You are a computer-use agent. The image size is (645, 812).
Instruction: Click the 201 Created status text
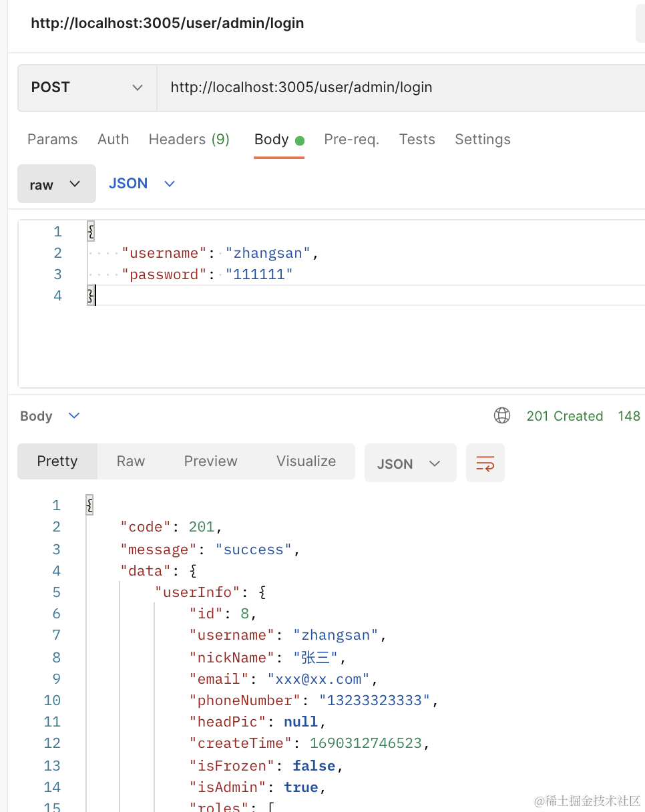(x=564, y=416)
